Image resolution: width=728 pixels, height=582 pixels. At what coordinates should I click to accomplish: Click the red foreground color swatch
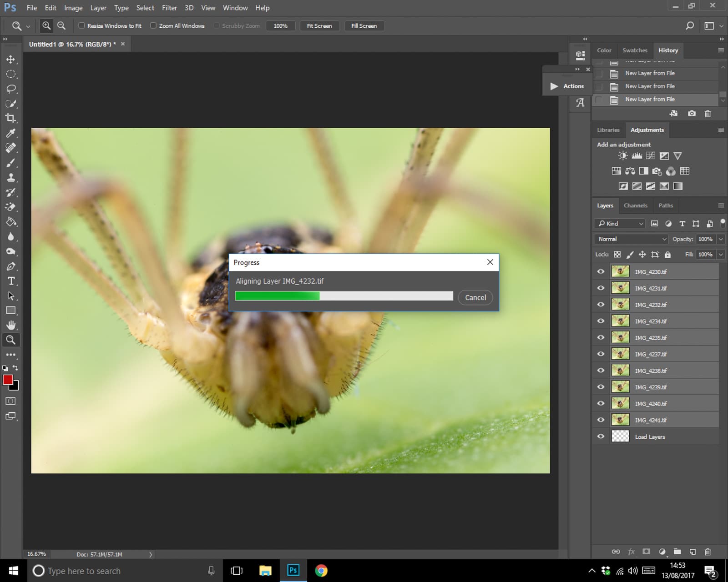[x=8, y=380]
